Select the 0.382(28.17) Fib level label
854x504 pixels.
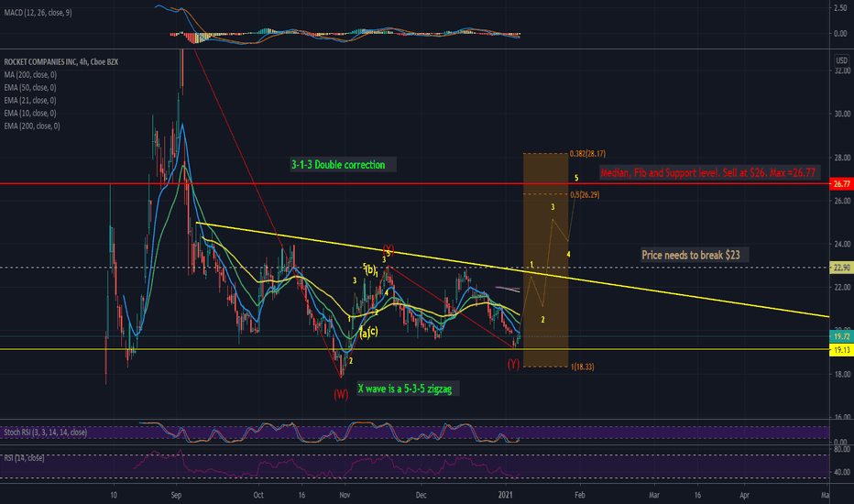[587, 154]
